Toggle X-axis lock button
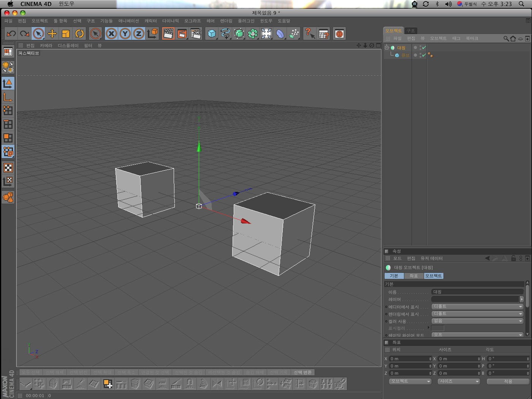This screenshot has width=532, height=399. click(x=111, y=34)
